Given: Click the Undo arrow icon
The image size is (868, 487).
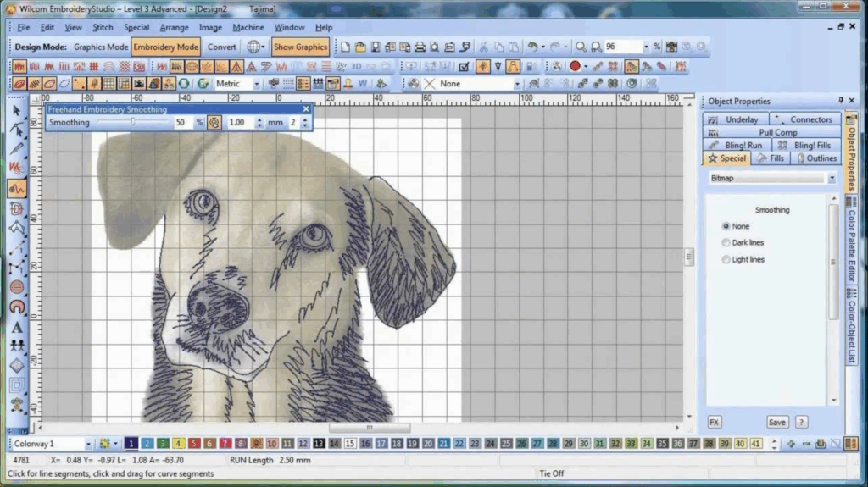Looking at the screenshot, I should 532,47.
